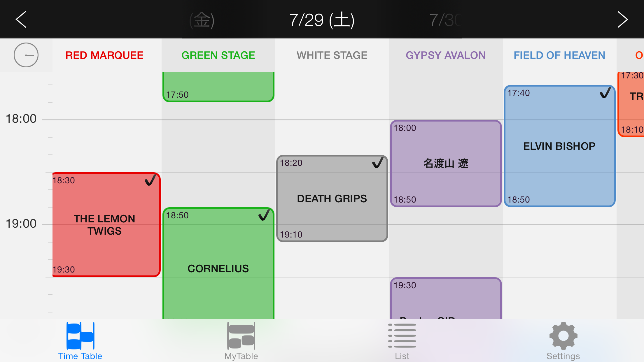Toggle the CORNELIUS checkmark
Screen dimensions: 644x362
264,215
